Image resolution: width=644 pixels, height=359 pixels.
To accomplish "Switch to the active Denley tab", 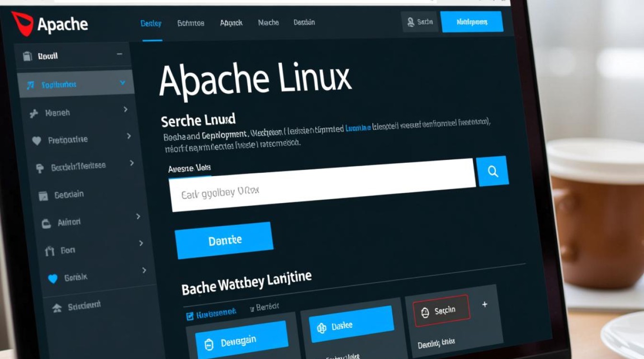I will click(151, 22).
